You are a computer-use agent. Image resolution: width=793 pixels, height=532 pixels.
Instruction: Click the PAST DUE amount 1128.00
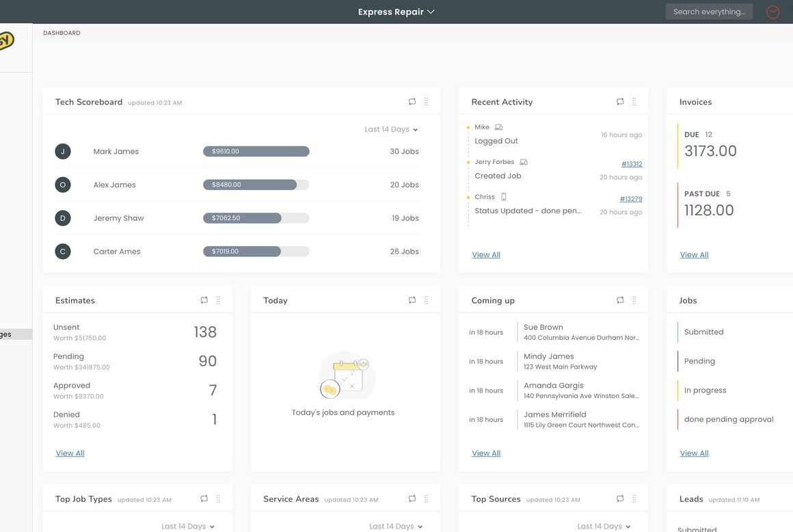[x=708, y=210]
